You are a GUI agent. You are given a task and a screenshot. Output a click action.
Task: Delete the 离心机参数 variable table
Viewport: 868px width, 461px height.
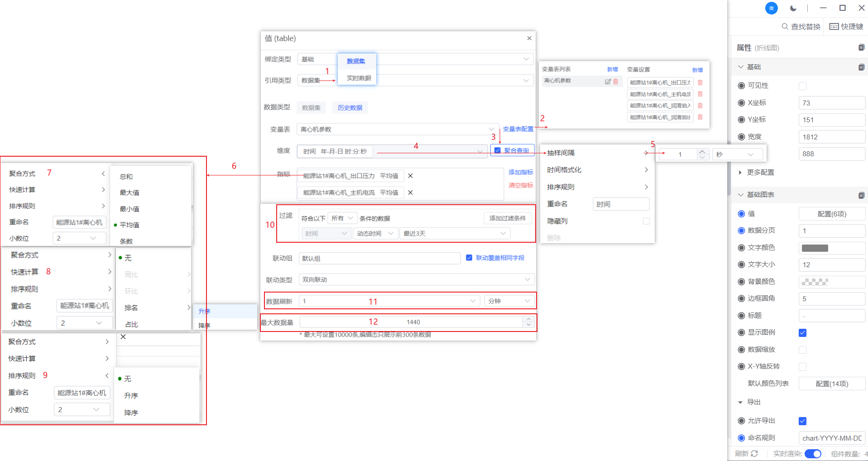tap(616, 82)
